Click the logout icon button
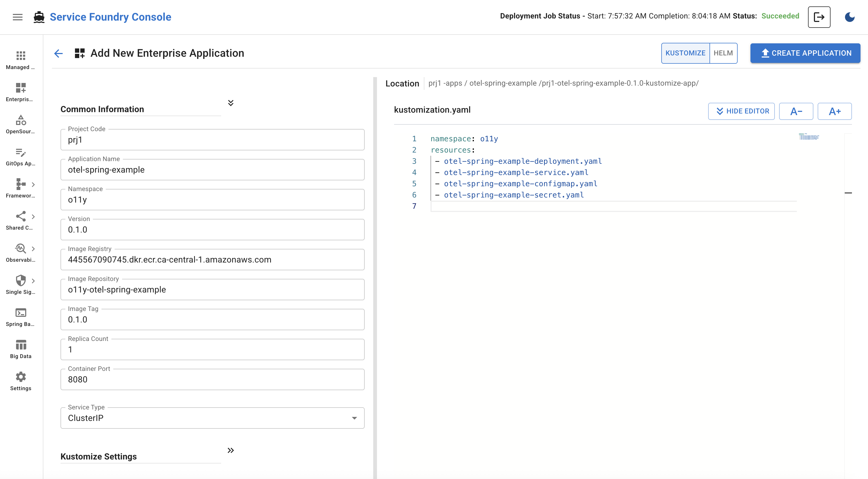The height and width of the screenshot is (479, 868). pos(819,17)
